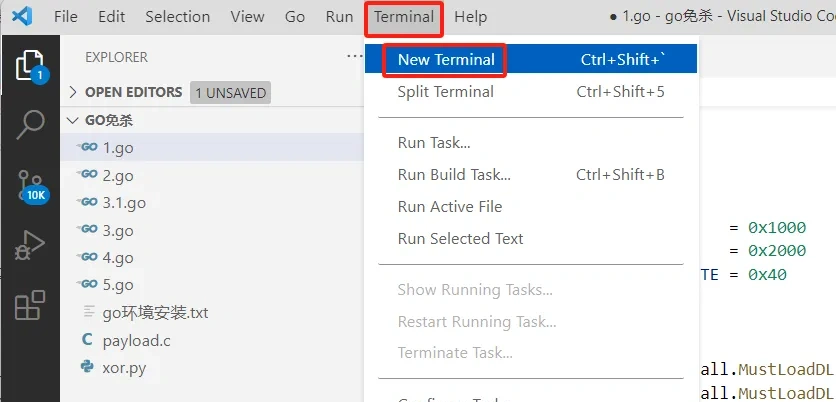Open Explorer more actions ellipsis
The image size is (836, 402).
[x=354, y=56]
